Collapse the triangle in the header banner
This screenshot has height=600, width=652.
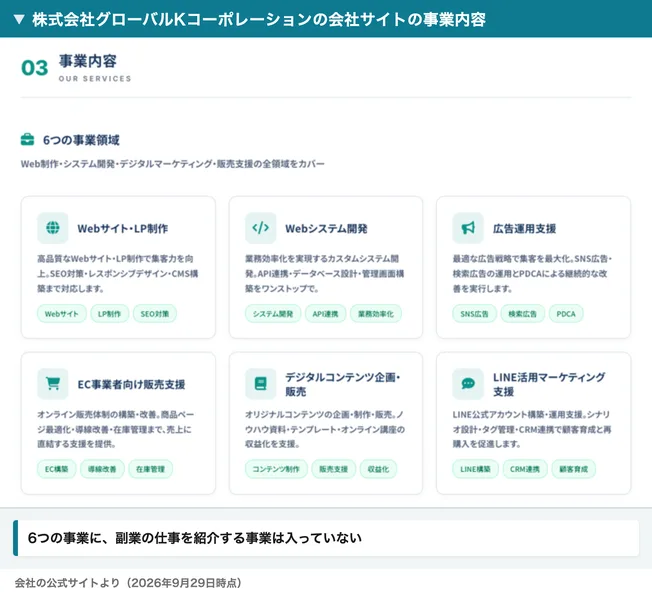pos(19,19)
